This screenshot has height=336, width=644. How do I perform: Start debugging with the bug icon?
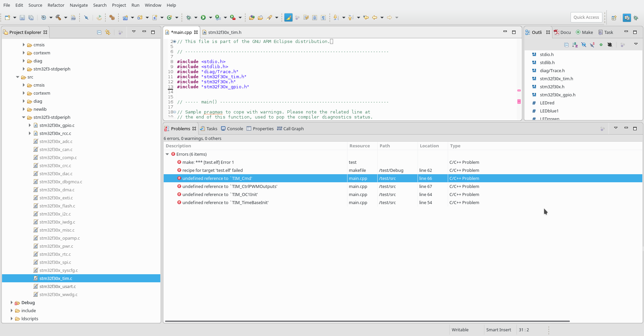189,18
